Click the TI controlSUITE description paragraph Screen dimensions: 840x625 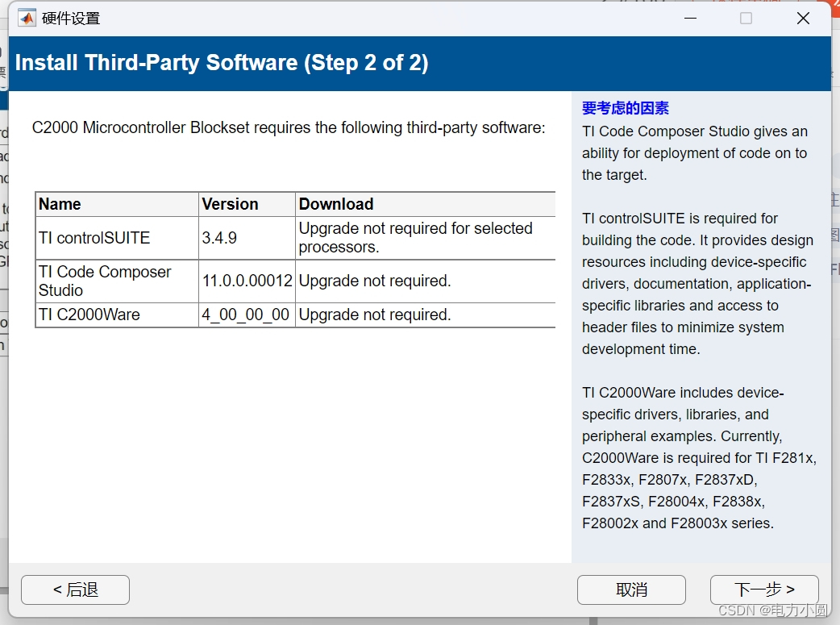[x=697, y=284]
